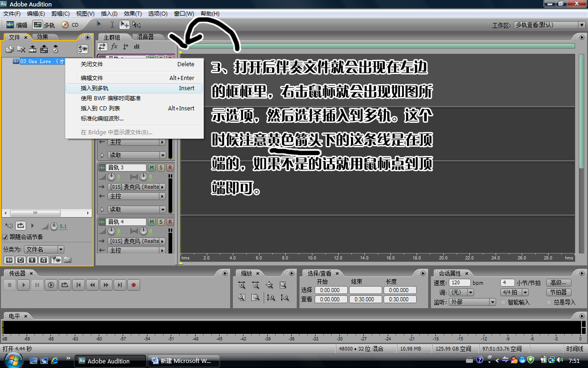Click zoom in vertically icon
This screenshot has height=368, width=588.
[x=271, y=298]
